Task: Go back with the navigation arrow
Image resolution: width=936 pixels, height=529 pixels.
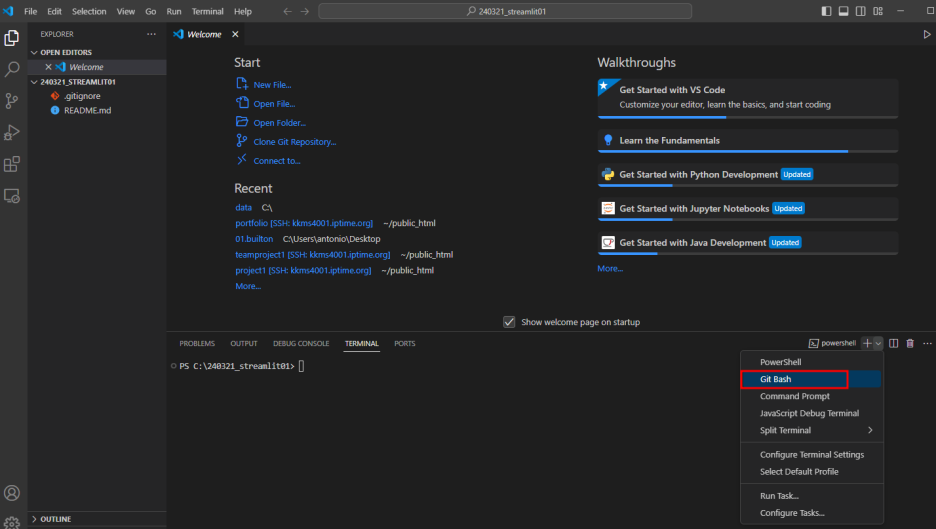Action: [x=288, y=11]
